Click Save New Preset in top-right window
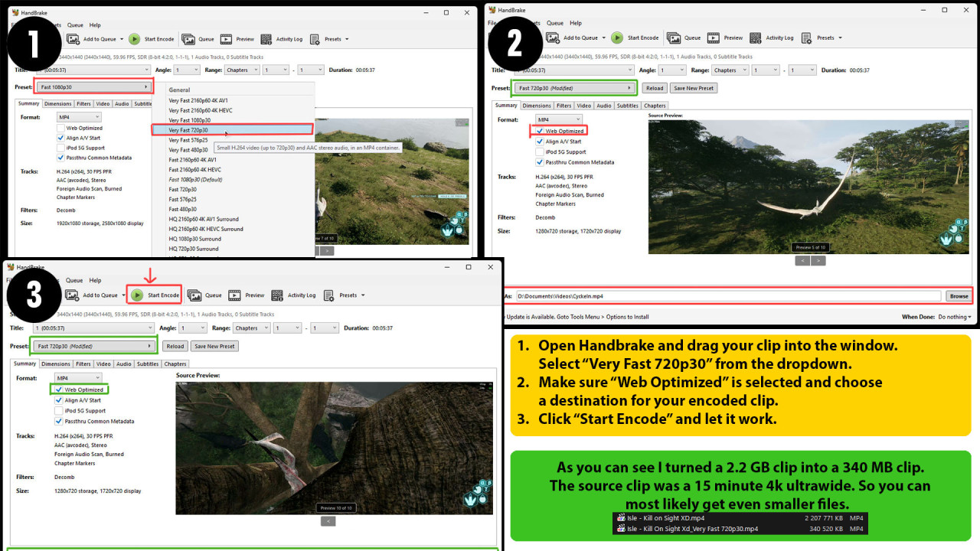The width and height of the screenshot is (980, 551). [694, 88]
